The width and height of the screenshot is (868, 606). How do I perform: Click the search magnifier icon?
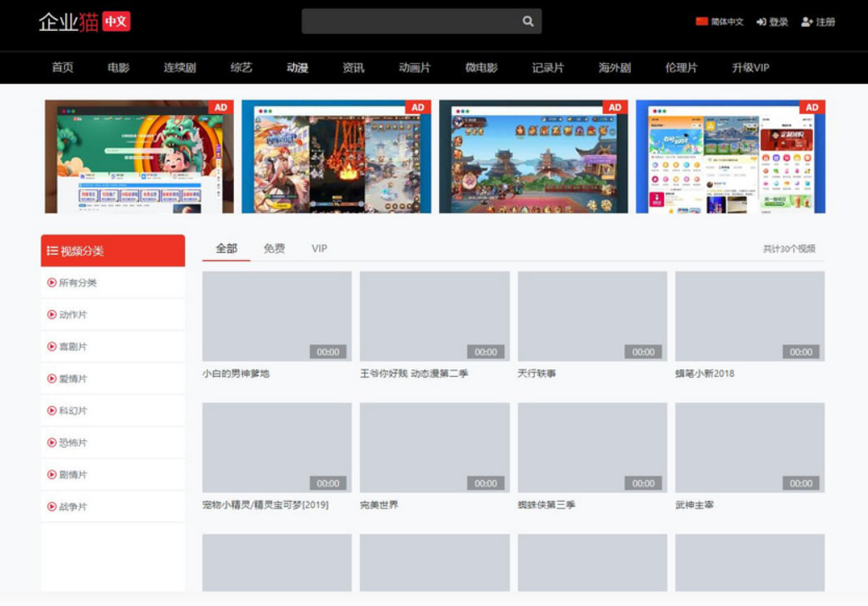[x=527, y=21]
